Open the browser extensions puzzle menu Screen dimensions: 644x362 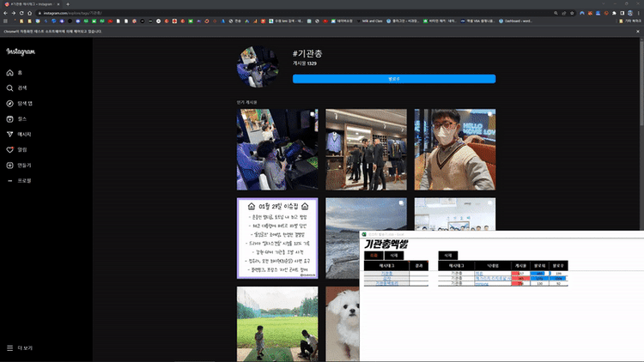tap(614, 13)
